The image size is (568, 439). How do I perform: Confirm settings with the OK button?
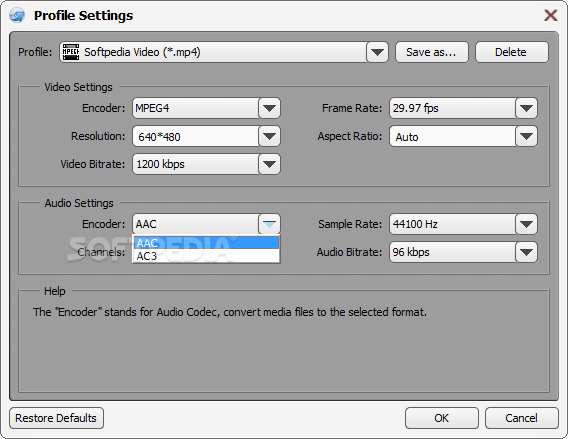[x=442, y=418]
